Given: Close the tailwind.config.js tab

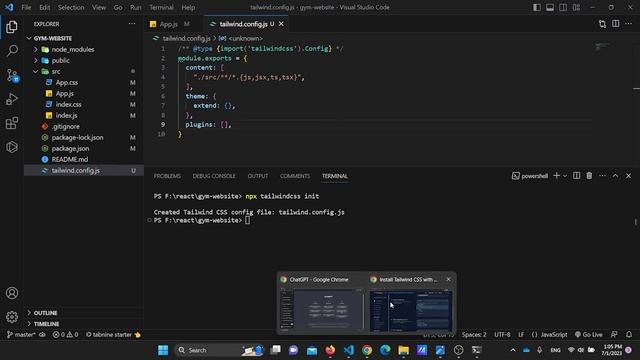Looking at the screenshot, I should (281, 24).
